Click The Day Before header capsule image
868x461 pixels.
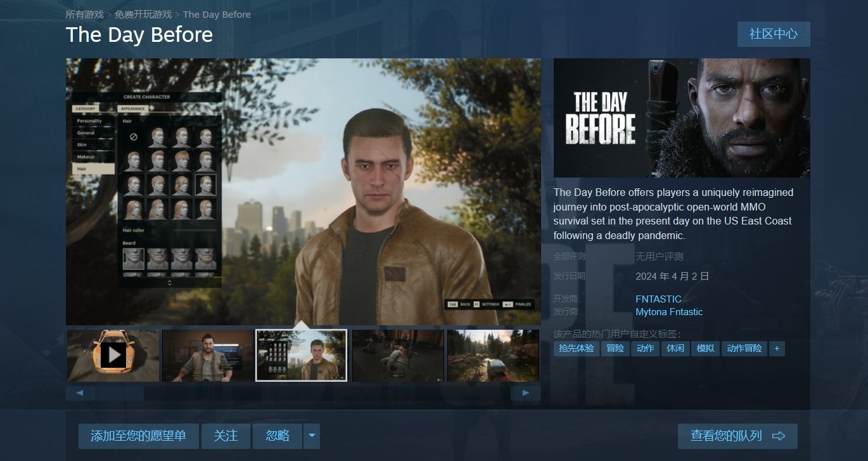coord(682,118)
